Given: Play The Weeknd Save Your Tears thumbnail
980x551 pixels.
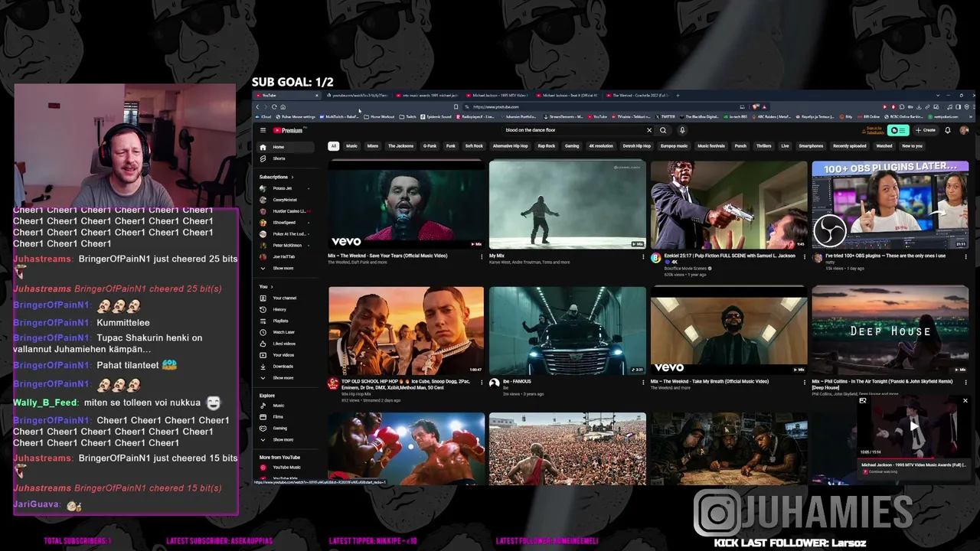Looking at the screenshot, I should point(406,204).
